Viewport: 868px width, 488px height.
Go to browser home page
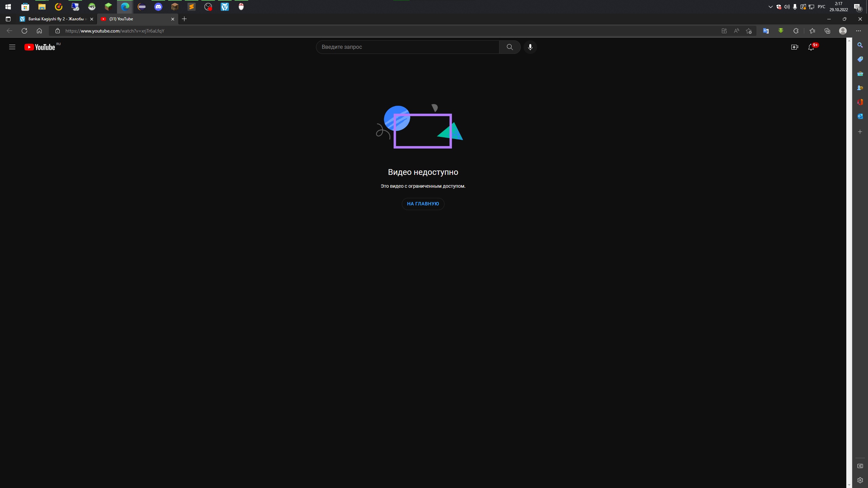pos(39,31)
